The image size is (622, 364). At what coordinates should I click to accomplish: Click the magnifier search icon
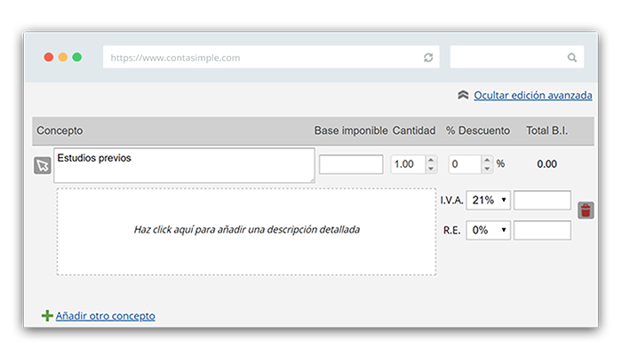coord(571,58)
